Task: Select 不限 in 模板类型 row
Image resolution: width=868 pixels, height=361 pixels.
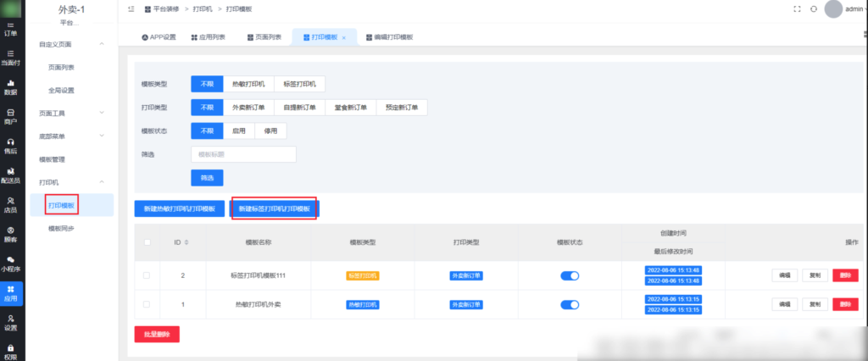Action: [207, 84]
